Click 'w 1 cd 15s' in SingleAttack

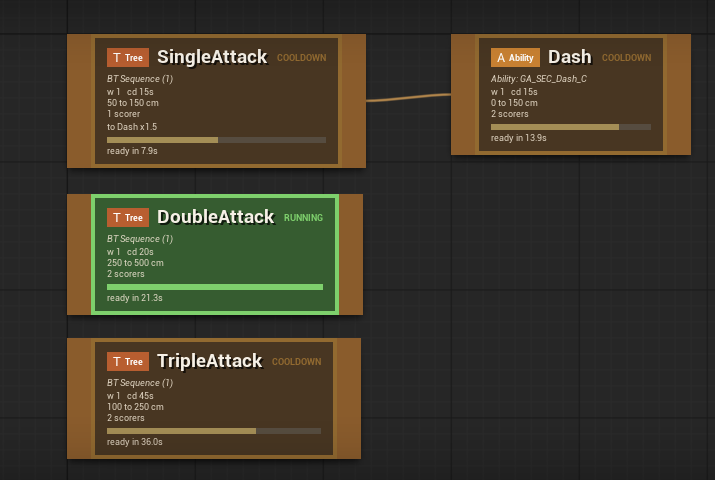click(x=130, y=92)
